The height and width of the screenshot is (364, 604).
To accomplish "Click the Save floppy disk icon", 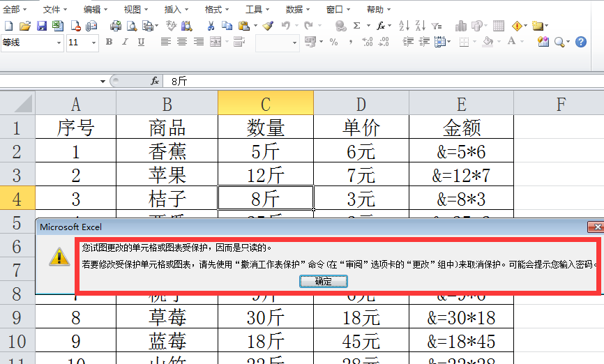I will 42,26.
